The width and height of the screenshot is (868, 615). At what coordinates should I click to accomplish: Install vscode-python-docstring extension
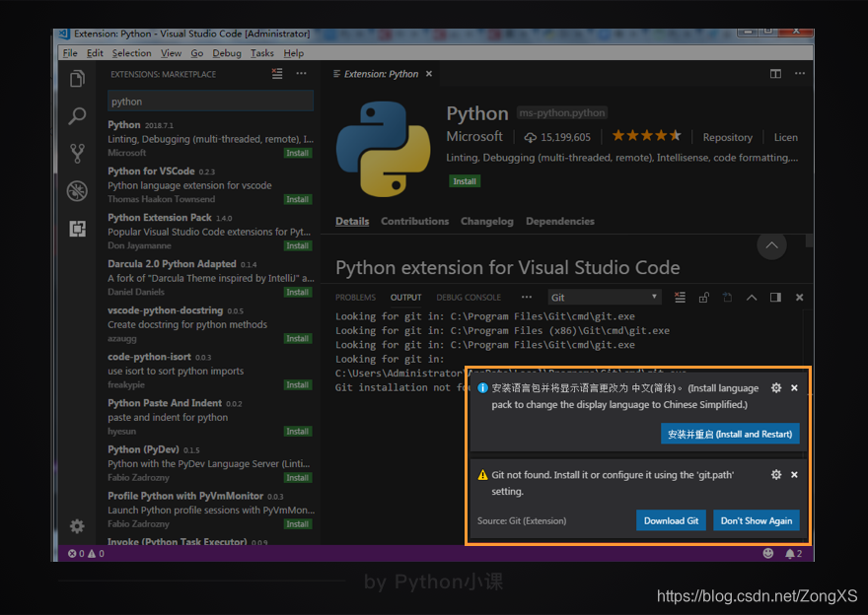[298, 338]
